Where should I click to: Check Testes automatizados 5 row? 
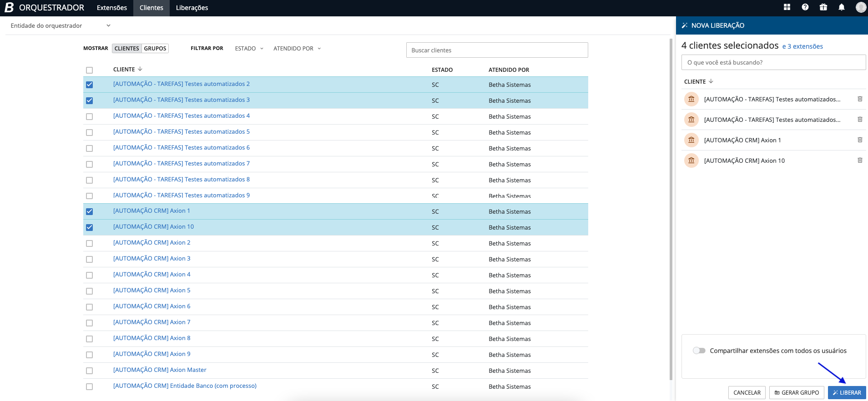(89, 132)
